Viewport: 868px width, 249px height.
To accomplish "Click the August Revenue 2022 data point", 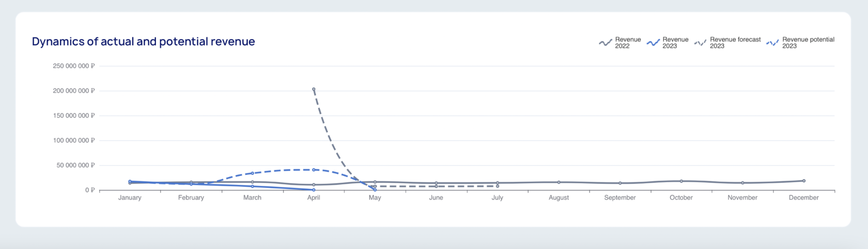I will (559, 182).
